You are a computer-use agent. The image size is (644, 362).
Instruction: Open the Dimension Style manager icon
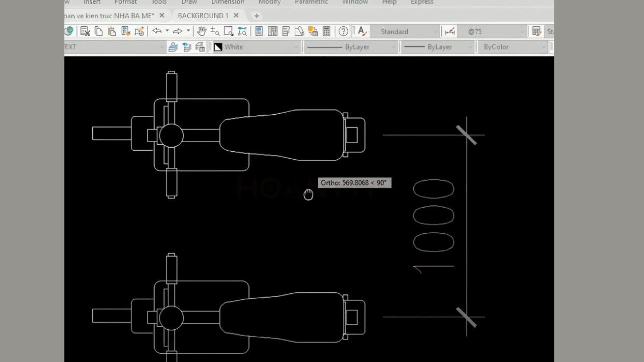(449, 31)
